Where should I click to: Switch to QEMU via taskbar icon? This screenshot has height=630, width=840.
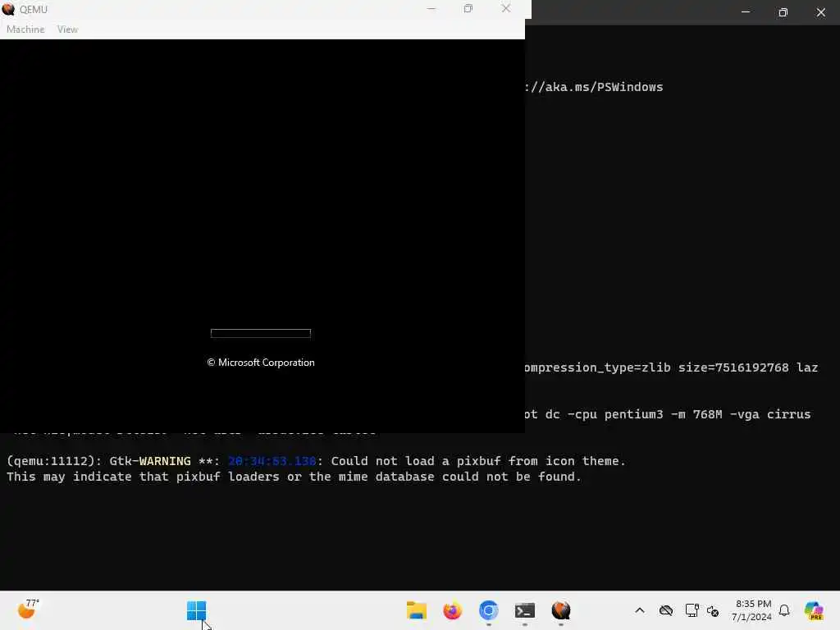coord(561,610)
